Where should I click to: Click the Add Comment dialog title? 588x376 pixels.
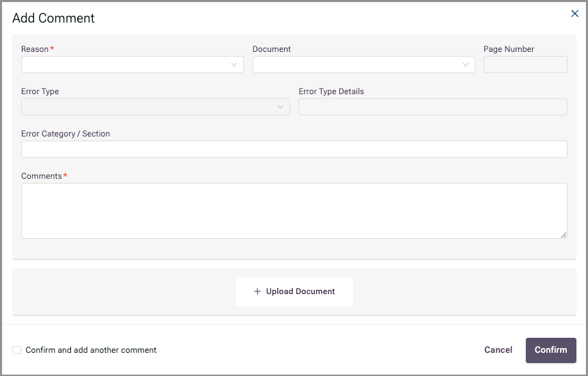pyautogui.click(x=54, y=18)
